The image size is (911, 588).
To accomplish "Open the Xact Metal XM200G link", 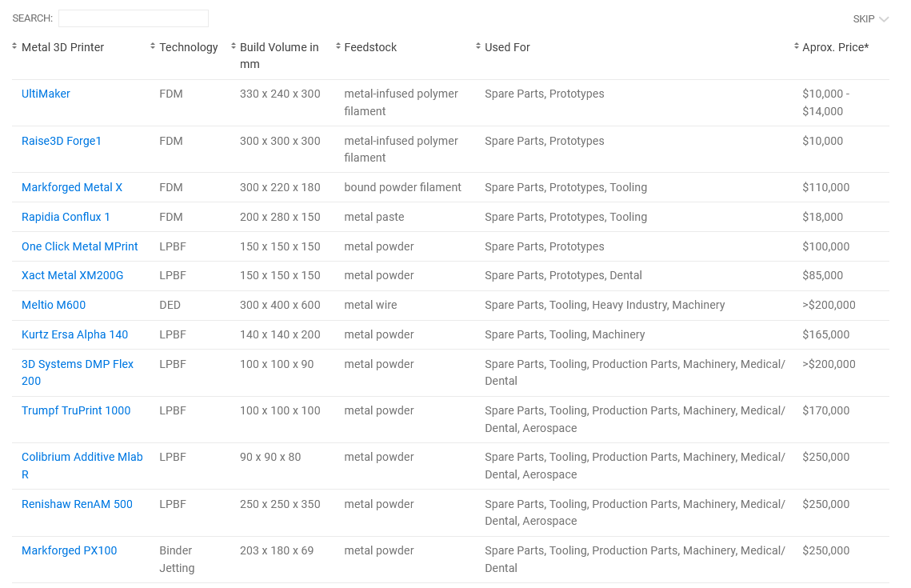I will tap(73, 275).
